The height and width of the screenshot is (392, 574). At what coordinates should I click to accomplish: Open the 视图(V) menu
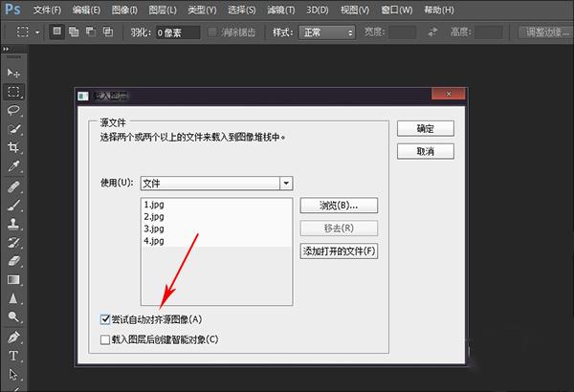point(355,10)
